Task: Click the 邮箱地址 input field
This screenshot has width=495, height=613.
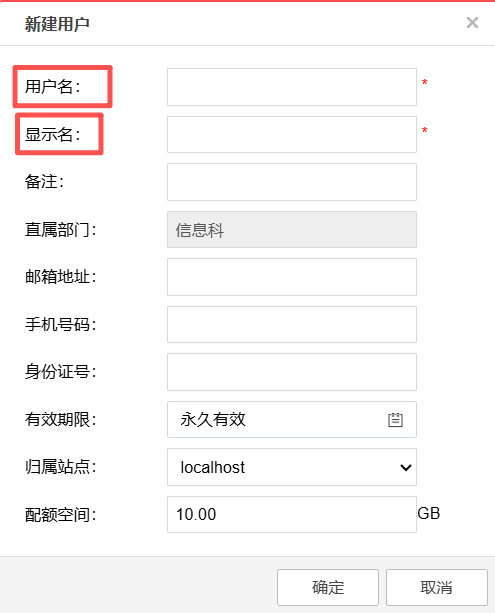Action: tap(292, 277)
